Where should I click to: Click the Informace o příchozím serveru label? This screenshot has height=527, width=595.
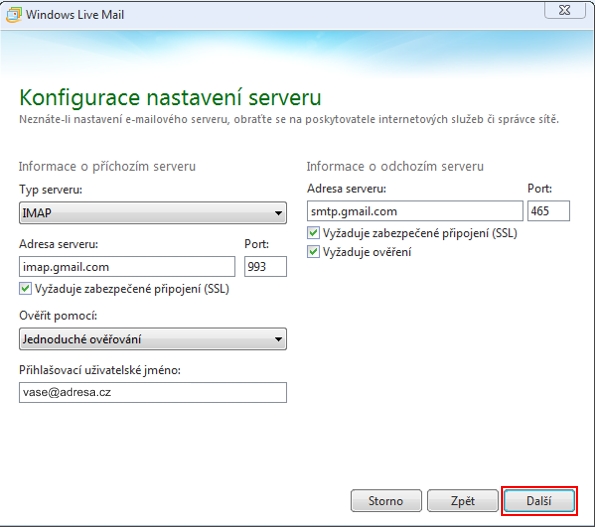107,167
